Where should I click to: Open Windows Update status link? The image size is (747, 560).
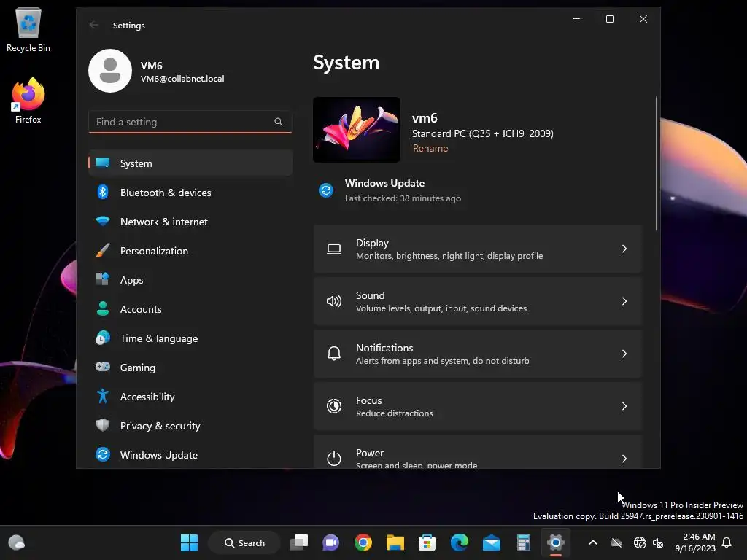pyautogui.click(x=391, y=190)
